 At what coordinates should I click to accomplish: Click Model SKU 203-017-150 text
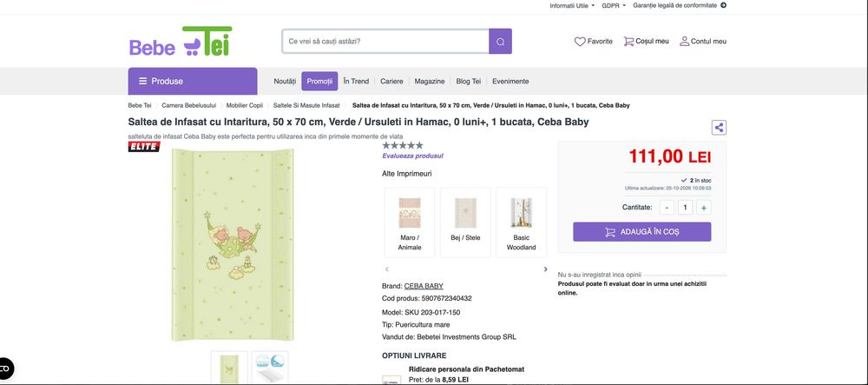point(421,312)
